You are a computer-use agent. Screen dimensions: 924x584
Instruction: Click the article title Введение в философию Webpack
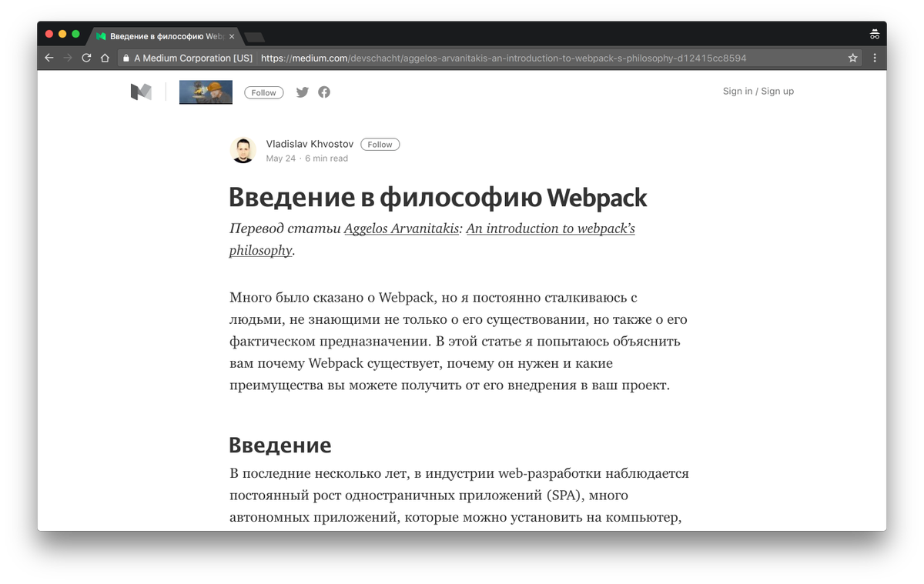[438, 198]
